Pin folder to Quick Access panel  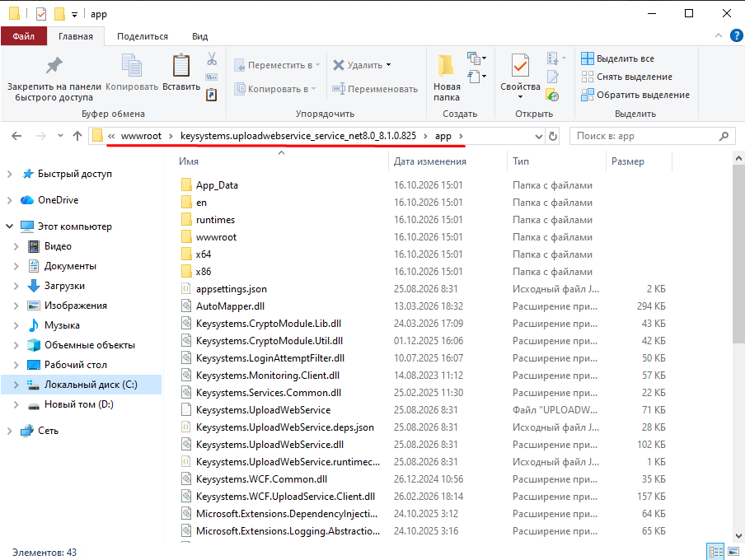tap(54, 77)
